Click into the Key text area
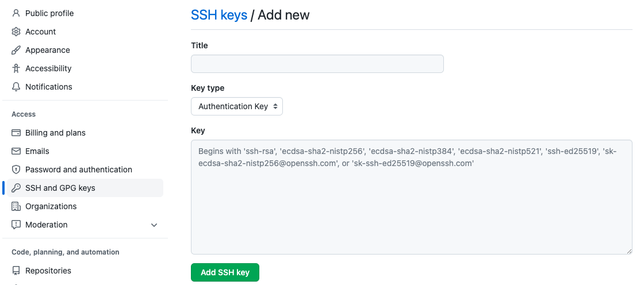This screenshot has width=644, height=285. 412,197
